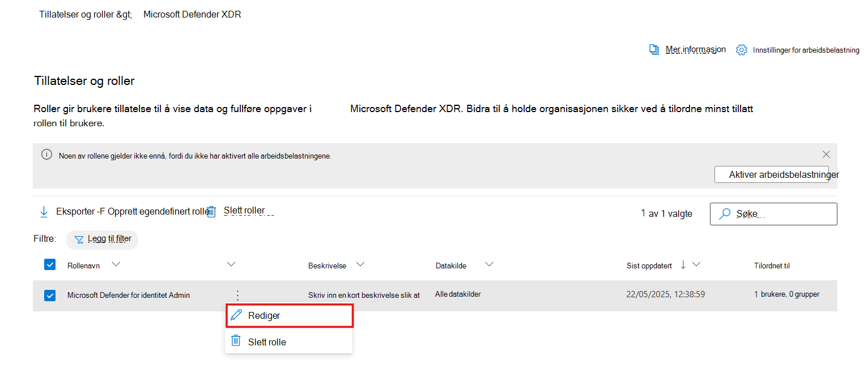868x385 pixels.
Task: Click the workload settings gear icon
Action: pyautogui.click(x=742, y=50)
